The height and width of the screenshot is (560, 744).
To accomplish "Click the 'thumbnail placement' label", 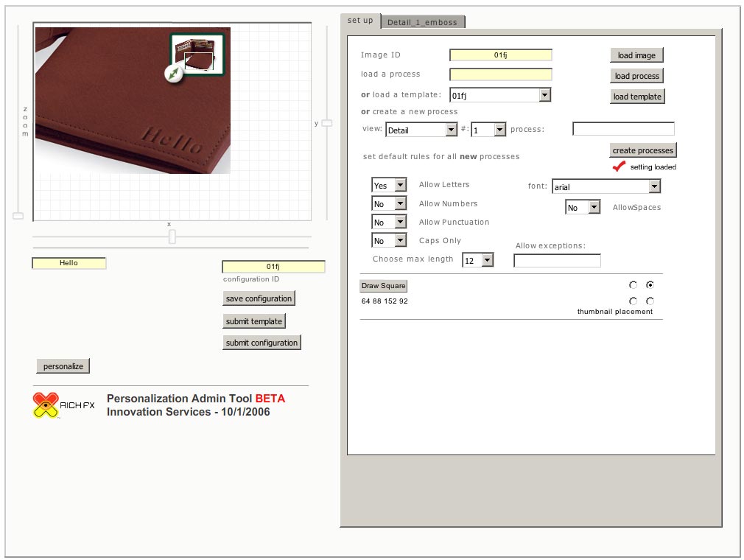I will [x=615, y=312].
